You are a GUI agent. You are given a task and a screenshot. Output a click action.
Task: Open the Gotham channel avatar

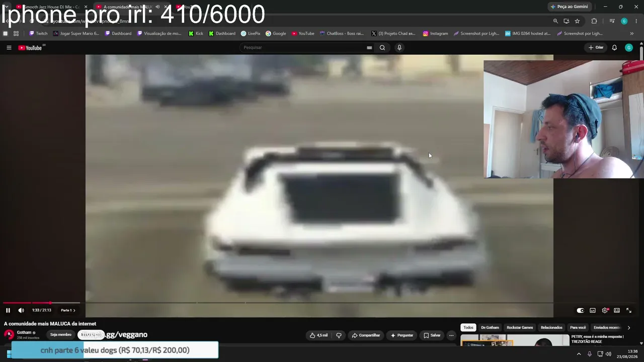pyautogui.click(x=9, y=335)
